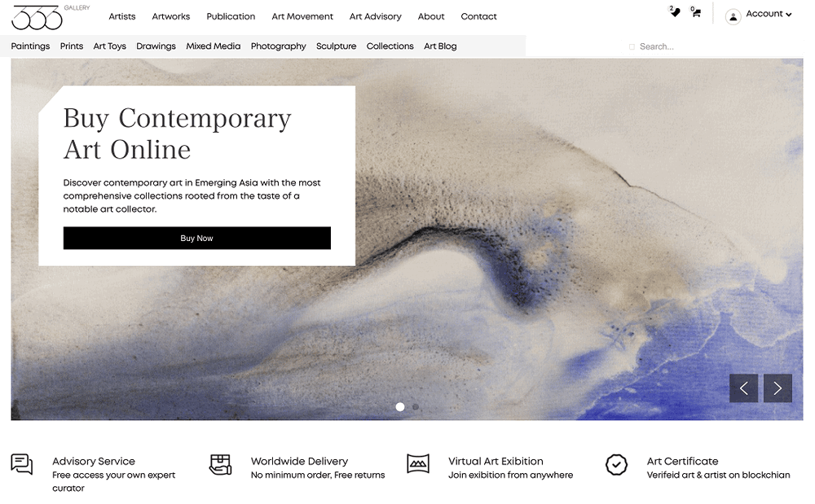Image resolution: width=815 pixels, height=504 pixels.
Task: Select the second slide indicator dot
Action: [416, 407]
